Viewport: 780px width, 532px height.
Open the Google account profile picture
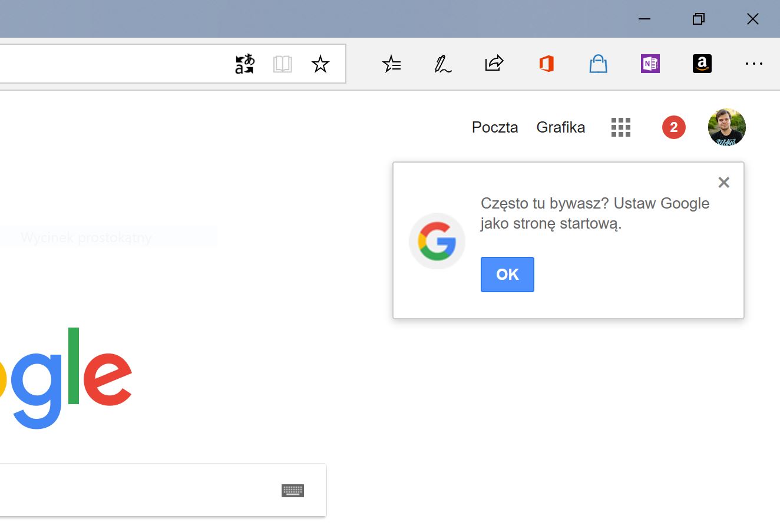727,127
